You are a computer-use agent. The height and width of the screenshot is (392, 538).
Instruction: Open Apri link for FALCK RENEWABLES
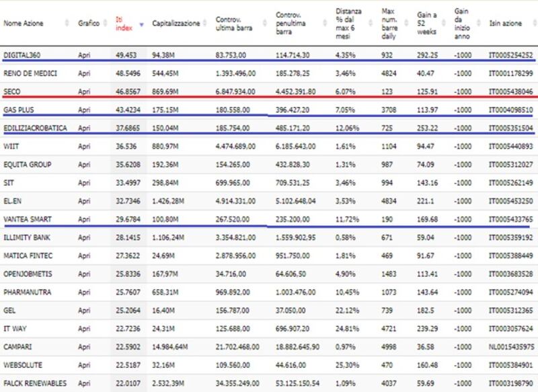point(84,383)
